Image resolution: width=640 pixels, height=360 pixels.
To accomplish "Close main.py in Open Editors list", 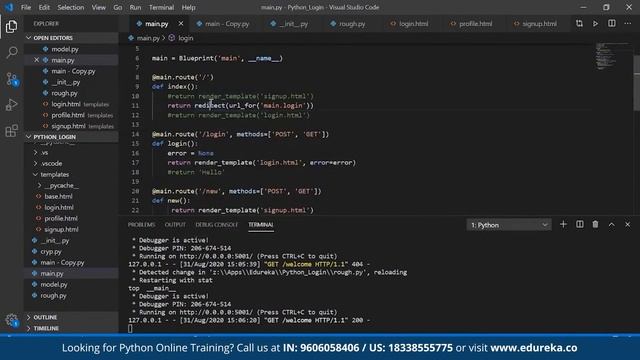I will [36, 60].
